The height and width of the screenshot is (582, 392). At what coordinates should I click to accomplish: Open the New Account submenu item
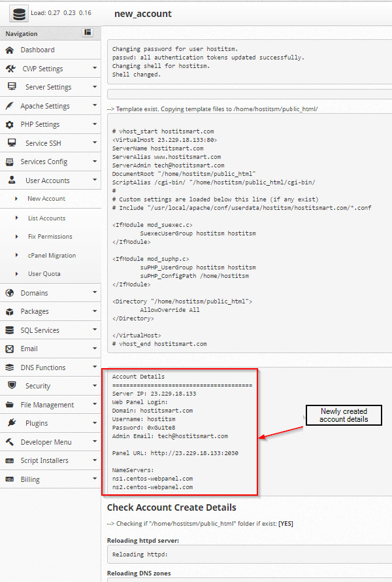pos(46,199)
